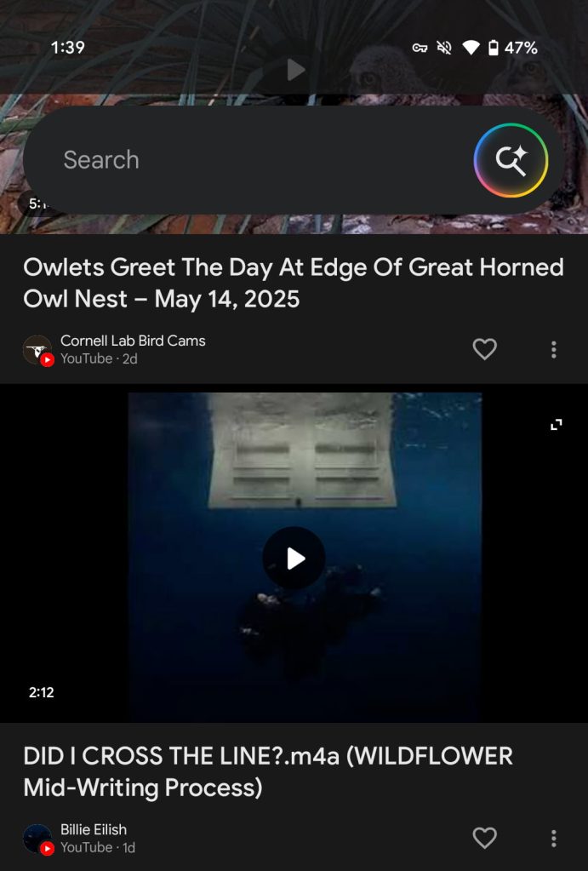Like the DID I CROSS THE LINE video
This screenshot has width=588, height=871.
(484, 838)
